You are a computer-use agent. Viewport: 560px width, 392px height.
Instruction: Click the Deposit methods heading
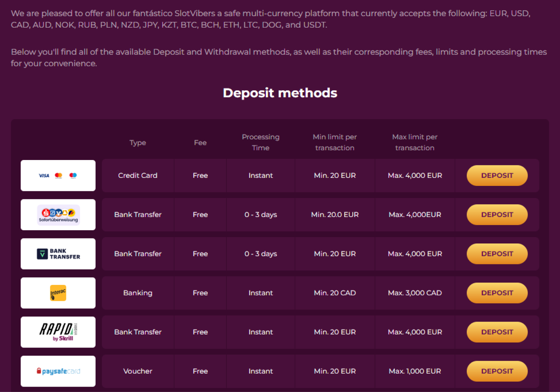[x=280, y=93]
